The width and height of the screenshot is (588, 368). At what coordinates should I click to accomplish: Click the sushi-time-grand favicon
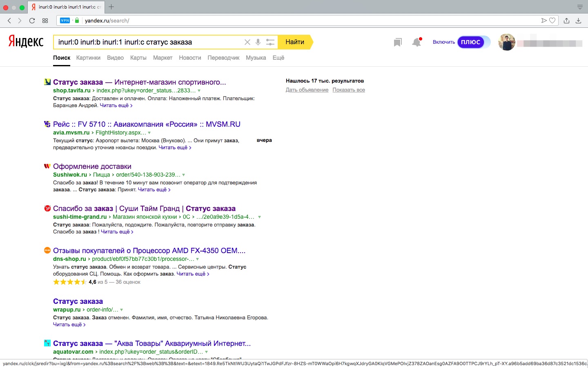click(x=47, y=208)
